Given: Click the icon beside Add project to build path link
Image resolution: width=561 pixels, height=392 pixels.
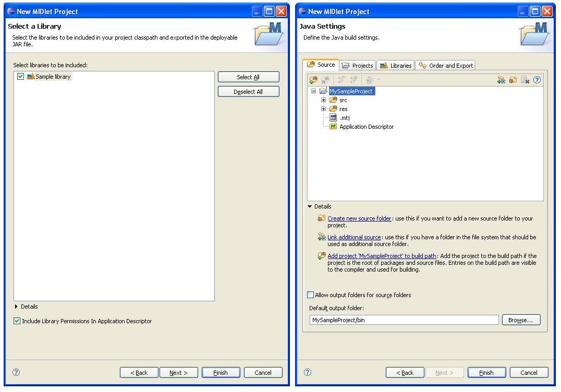Looking at the screenshot, I should point(322,256).
